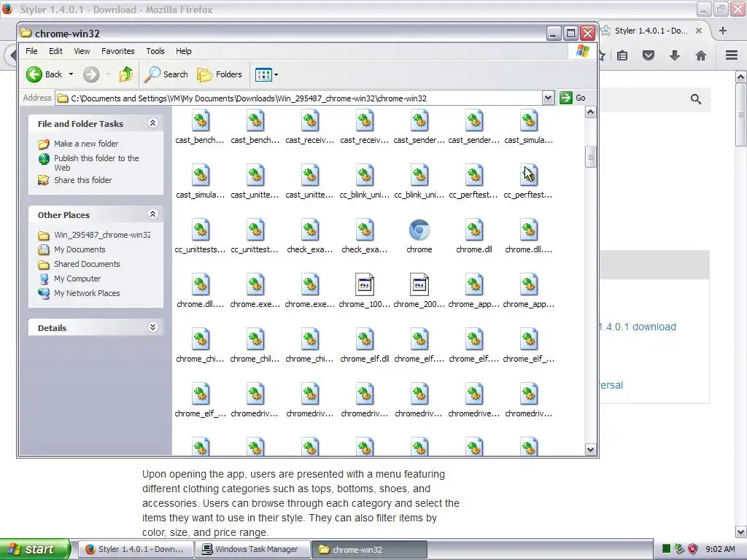Open Shared Documents in Other Places
The width and height of the screenshot is (747, 560).
click(87, 264)
